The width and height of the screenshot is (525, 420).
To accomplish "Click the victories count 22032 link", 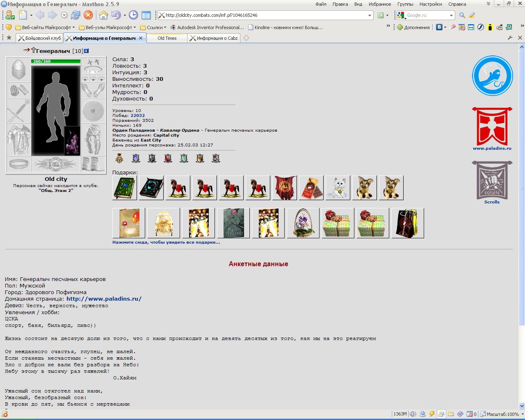I will (137, 116).
